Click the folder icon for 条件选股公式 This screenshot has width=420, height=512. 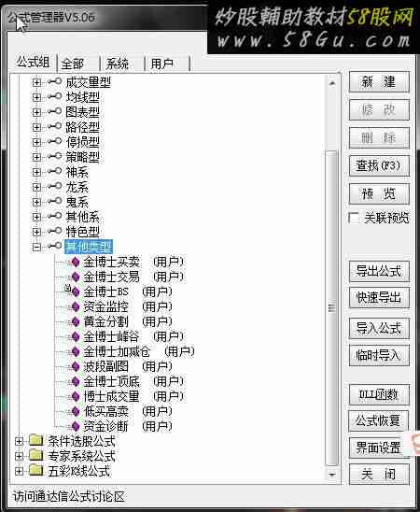pos(35,440)
